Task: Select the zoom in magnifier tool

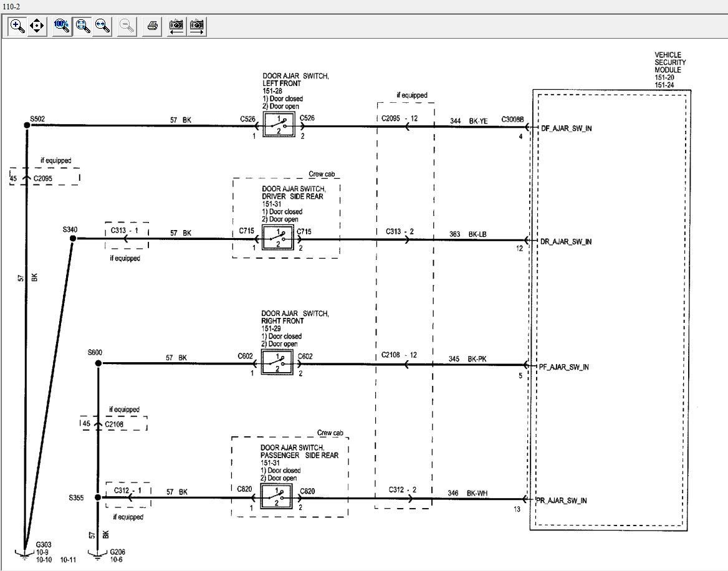Action: pyautogui.click(x=17, y=26)
